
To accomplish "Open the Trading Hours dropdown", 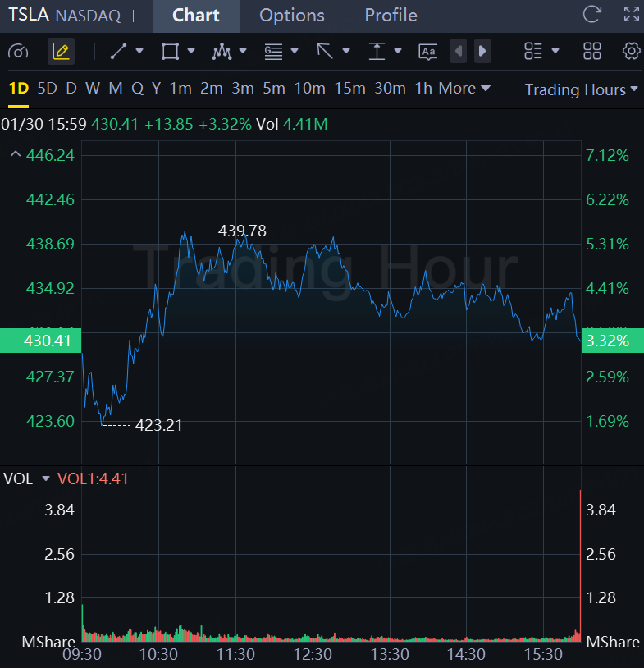I will pos(581,90).
